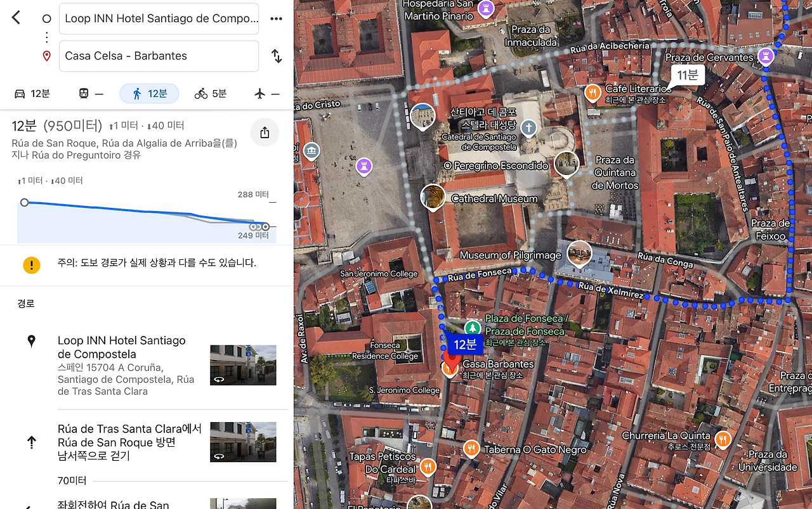Viewport: 812px width, 509px height.
Task: Click the Praza da Quintana de Mortos label
Action: (x=614, y=172)
